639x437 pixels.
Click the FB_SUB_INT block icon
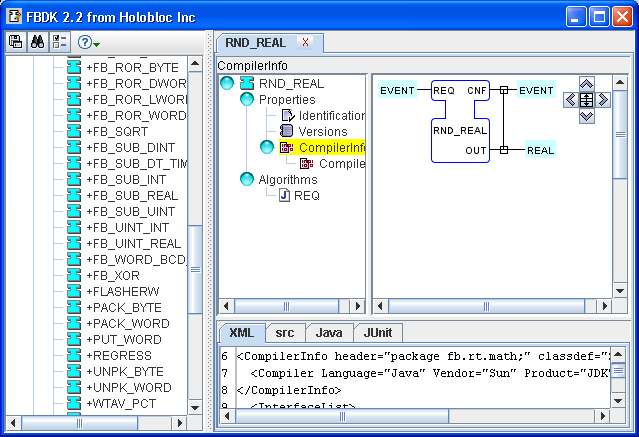tap(74, 179)
